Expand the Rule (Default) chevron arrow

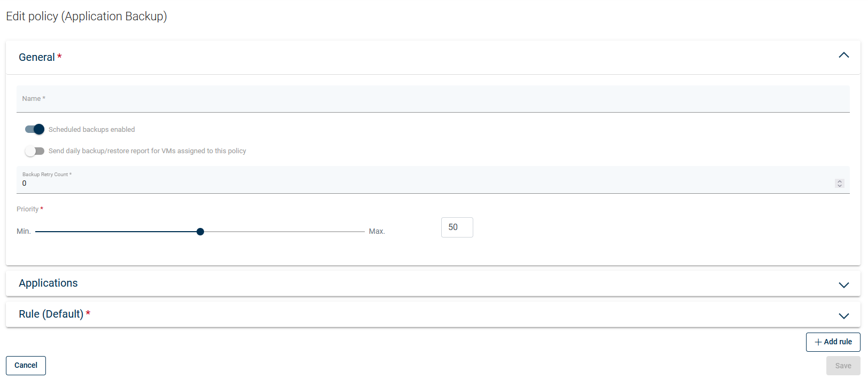pyautogui.click(x=843, y=316)
